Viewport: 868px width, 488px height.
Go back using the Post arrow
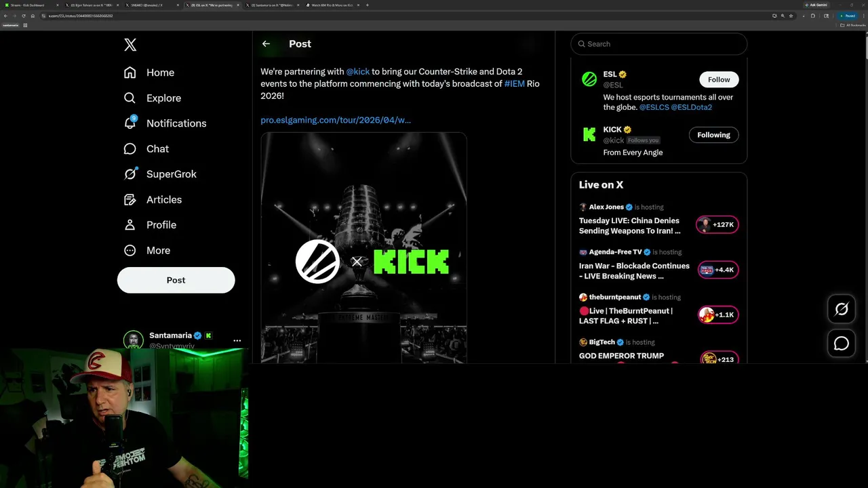pyautogui.click(x=266, y=43)
